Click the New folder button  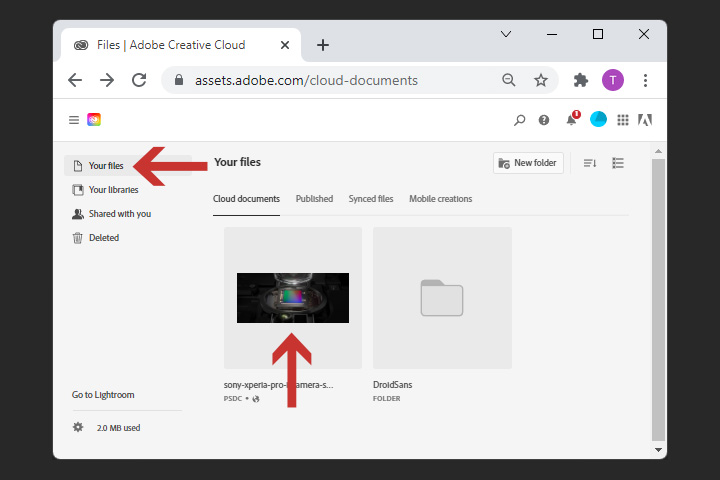tap(528, 163)
